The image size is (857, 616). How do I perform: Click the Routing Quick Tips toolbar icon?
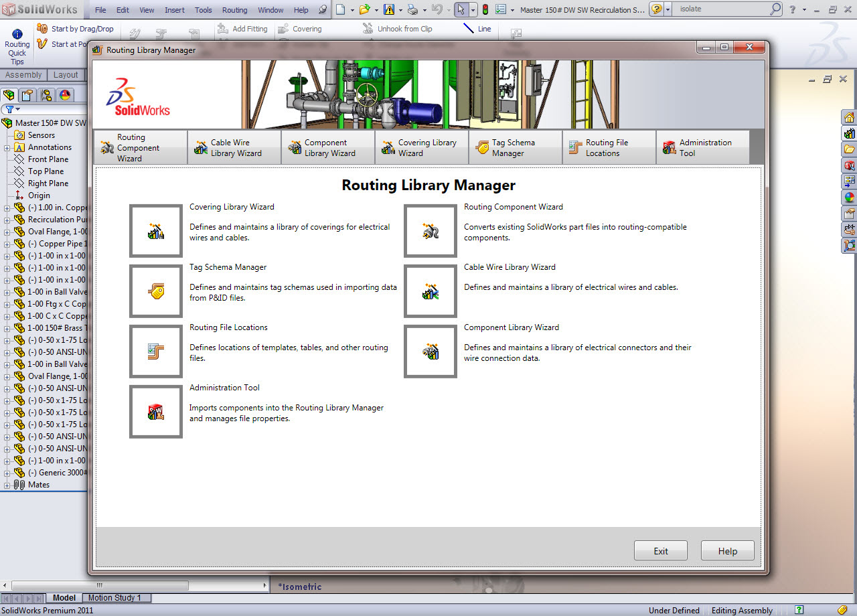pos(17,45)
